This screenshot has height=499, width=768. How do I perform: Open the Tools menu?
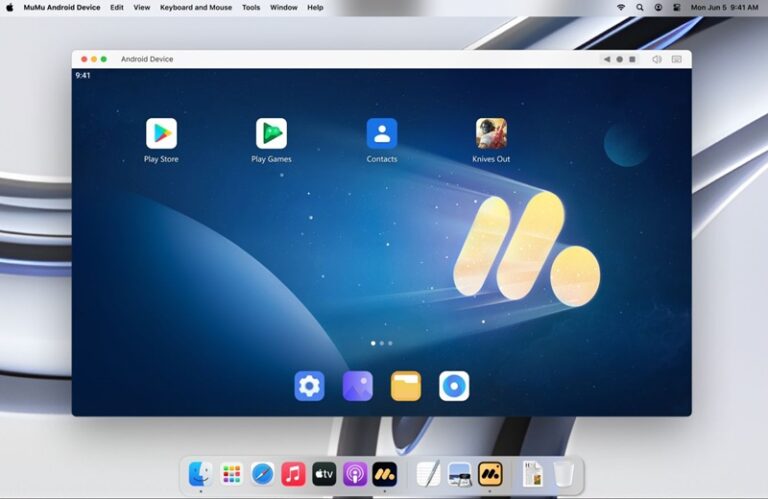click(251, 7)
